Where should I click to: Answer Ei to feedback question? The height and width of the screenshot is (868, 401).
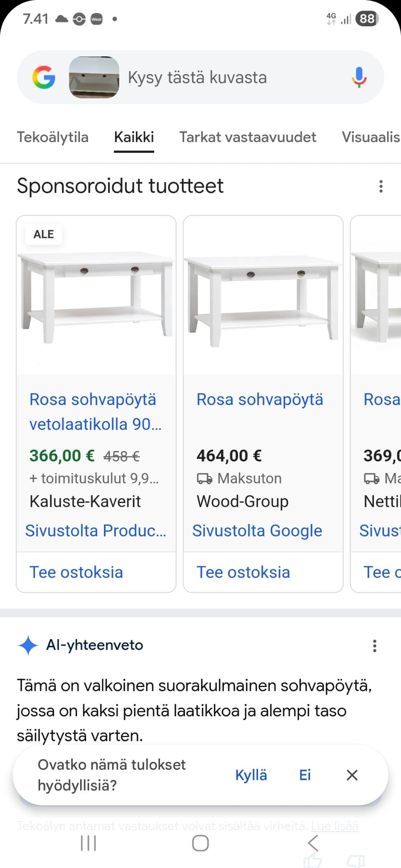point(305,775)
